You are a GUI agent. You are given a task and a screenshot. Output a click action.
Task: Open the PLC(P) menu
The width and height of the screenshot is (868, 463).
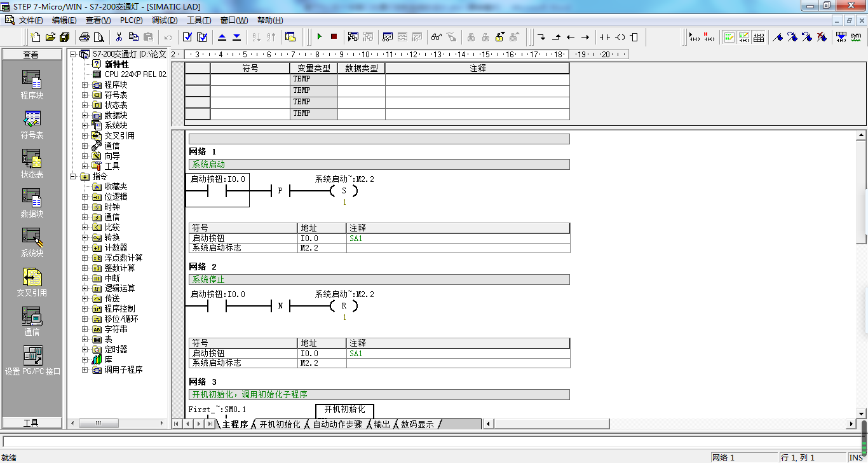(x=132, y=20)
